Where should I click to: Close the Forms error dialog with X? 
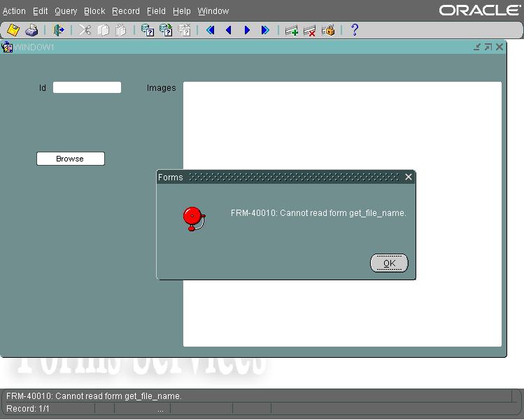click(x=409, y=177)
